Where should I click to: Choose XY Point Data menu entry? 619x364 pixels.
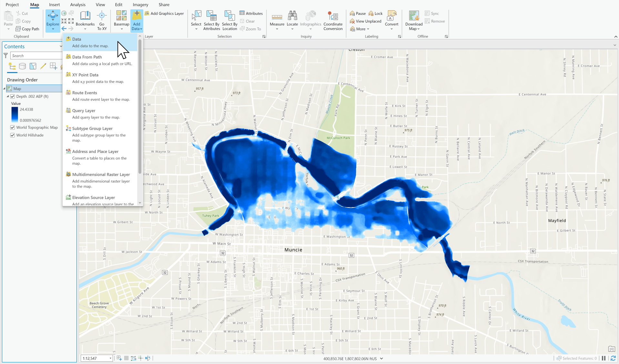tap(100, 78)
